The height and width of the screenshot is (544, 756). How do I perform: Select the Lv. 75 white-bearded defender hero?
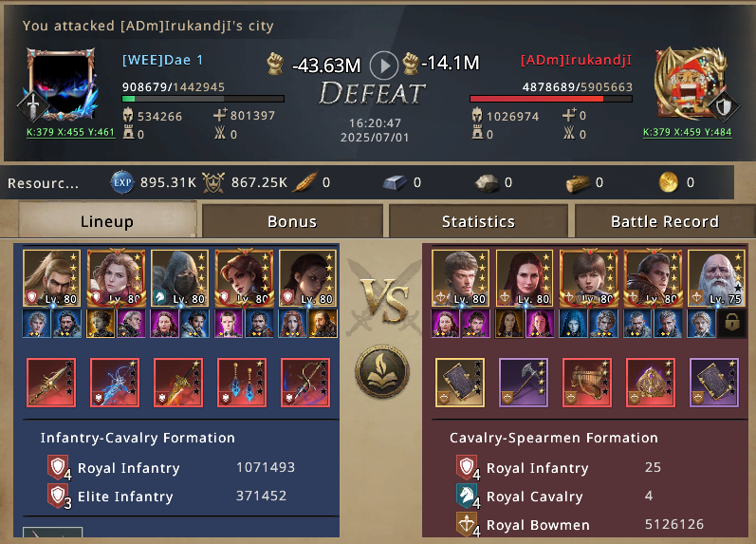(716, 278)
